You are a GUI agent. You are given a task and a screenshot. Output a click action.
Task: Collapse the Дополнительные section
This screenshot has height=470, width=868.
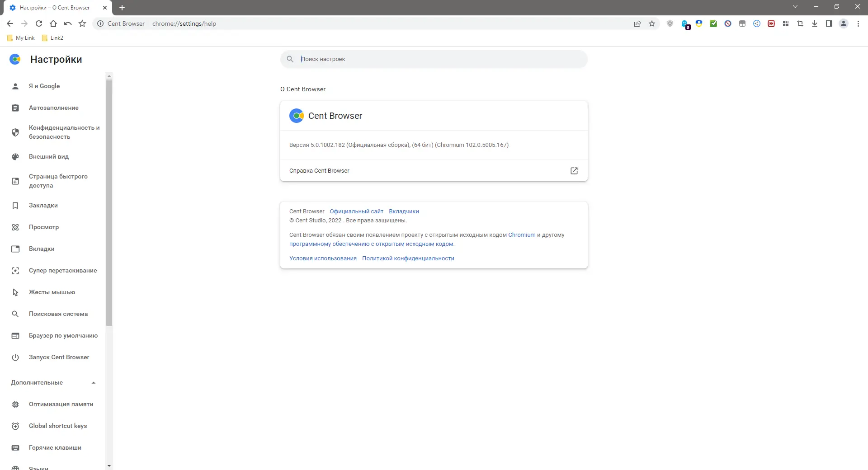point(94,383)
